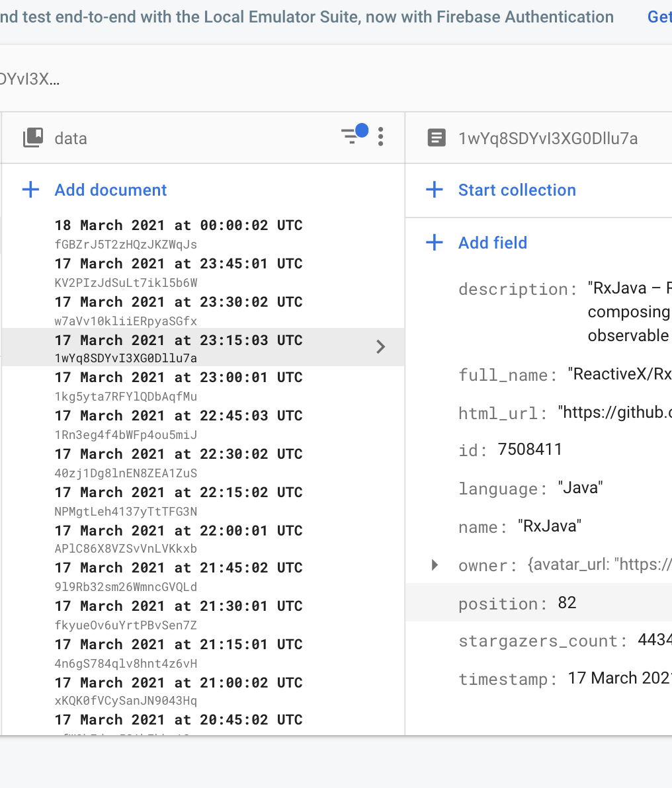Select document 18 March 2021 at 00:00:02 UTC
The height and width of the screenshot is (788, 672).
coord(179,225)
